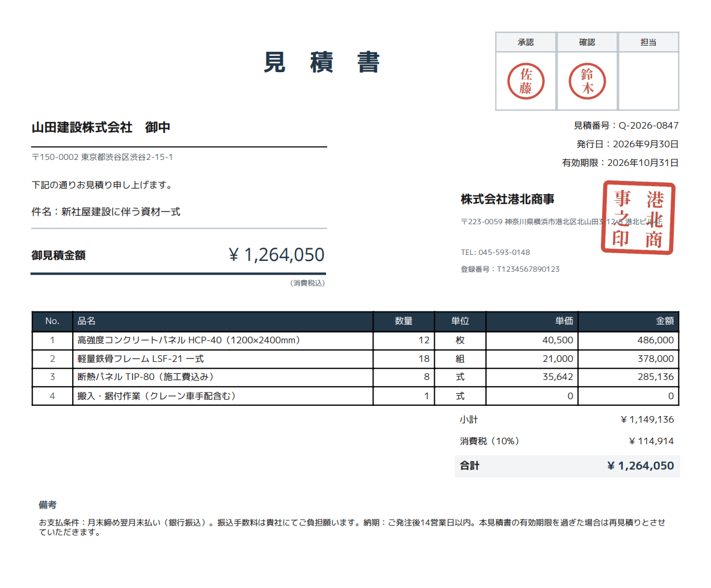Click the 登録番号 T1234567890123 line

[x=510, y=269]
